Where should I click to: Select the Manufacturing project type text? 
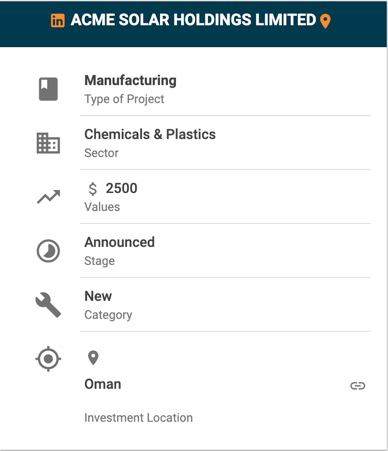coord(130,81)
